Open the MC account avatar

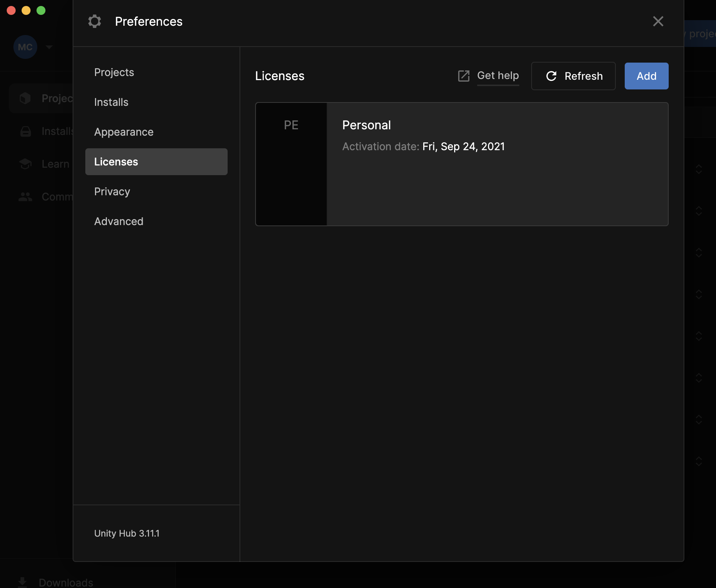pos(25,47)
